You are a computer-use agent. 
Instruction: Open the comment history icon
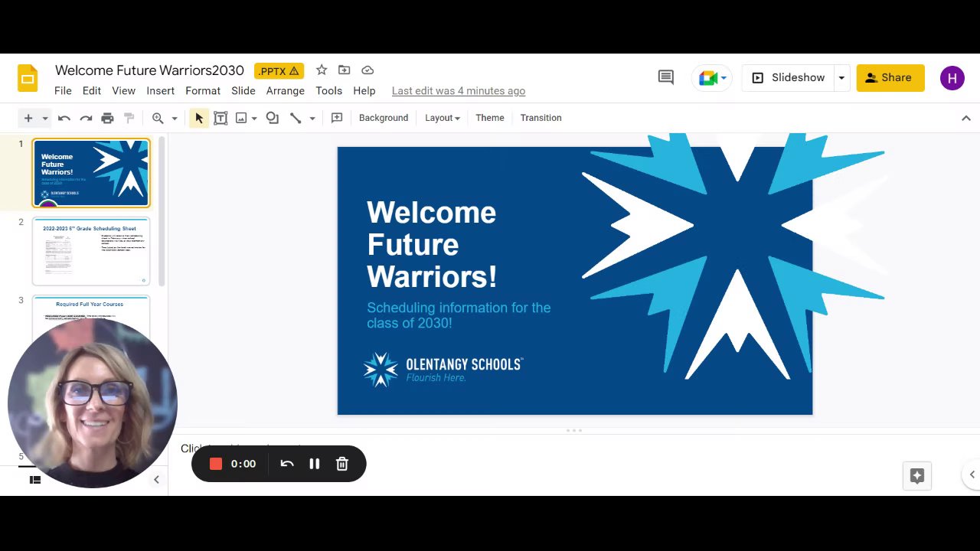[666, 77]
